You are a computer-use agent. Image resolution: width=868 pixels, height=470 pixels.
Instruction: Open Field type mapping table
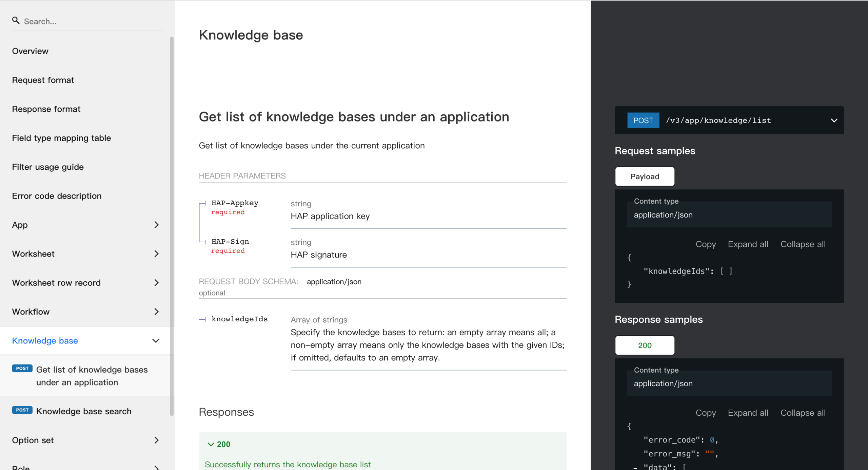pyautogui.click(x=61, y=138)
